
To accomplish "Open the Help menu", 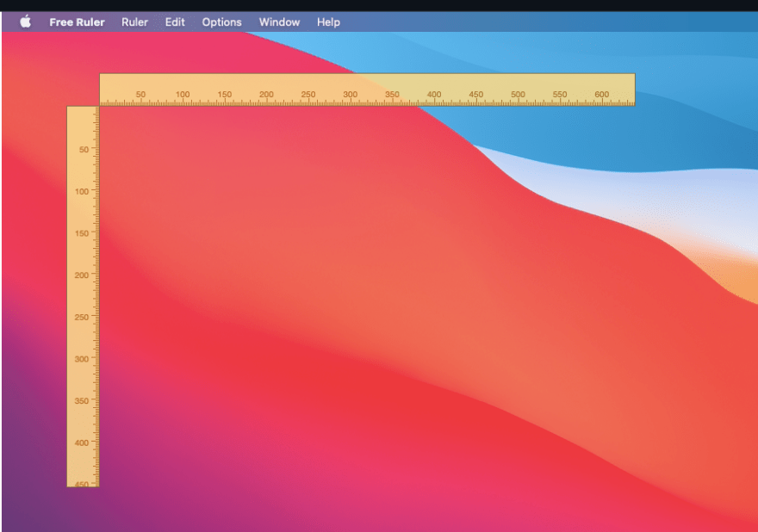I will (x=328, y=22).
